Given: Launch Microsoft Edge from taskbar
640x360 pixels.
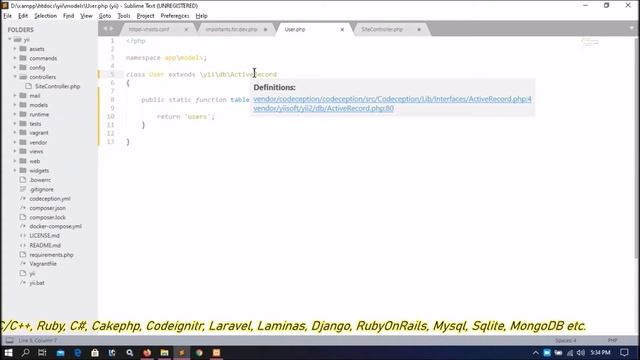Looking at the screenshot, I should point(78,353).
